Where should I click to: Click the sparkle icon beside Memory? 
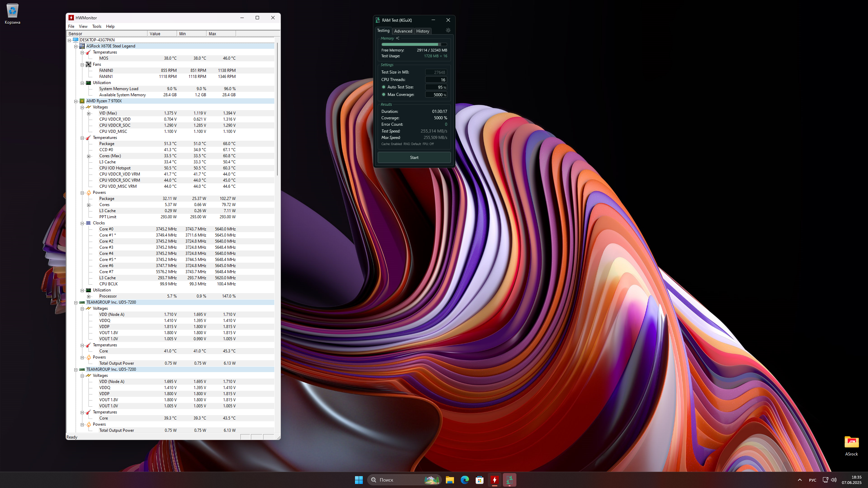tap(397, 38)
